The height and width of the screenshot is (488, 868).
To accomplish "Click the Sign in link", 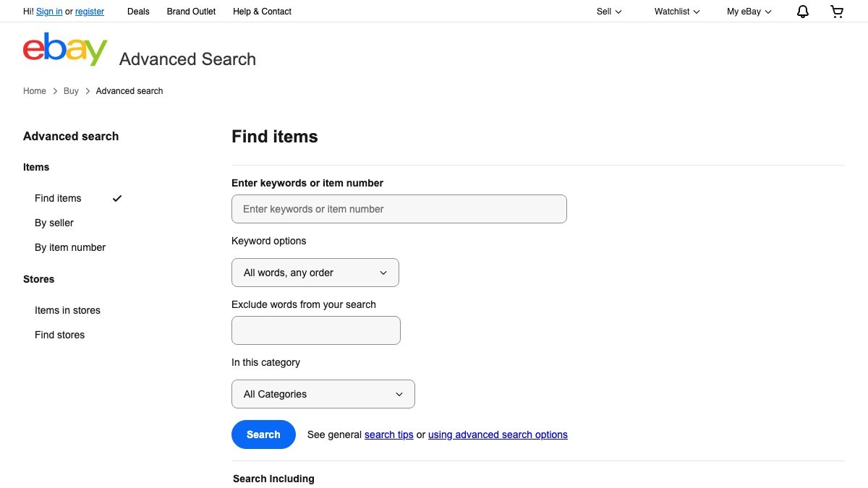I will tap(49, 12).
